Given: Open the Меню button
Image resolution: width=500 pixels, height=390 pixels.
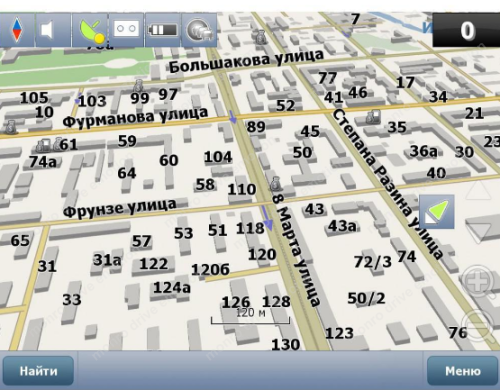Looking at the screenshot, I should 463,371.
